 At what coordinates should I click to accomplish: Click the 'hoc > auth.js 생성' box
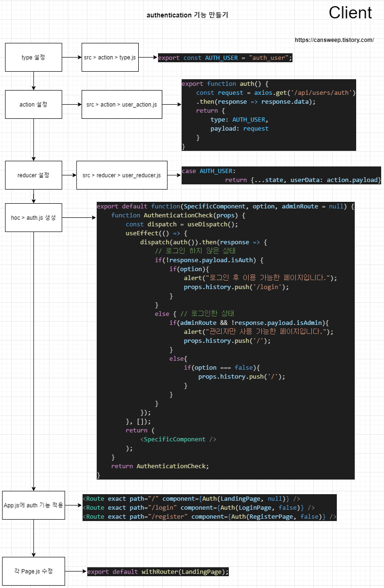point(33,217)
